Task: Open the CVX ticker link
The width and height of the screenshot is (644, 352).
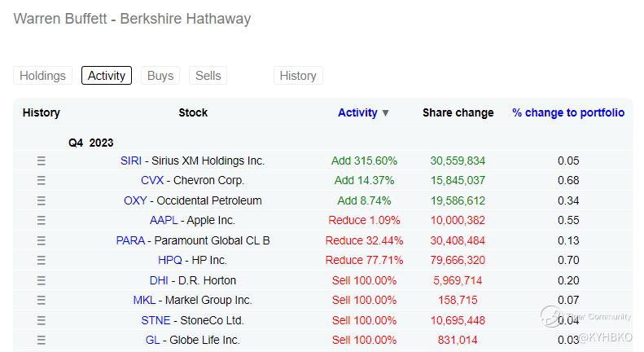Action: (152, 181)
